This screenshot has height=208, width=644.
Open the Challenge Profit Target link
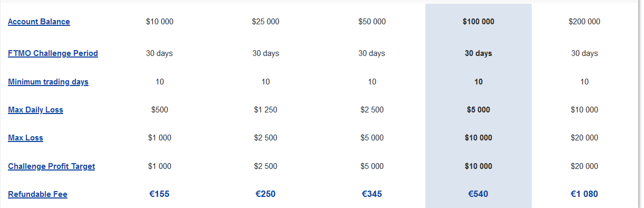click(51, 166)
